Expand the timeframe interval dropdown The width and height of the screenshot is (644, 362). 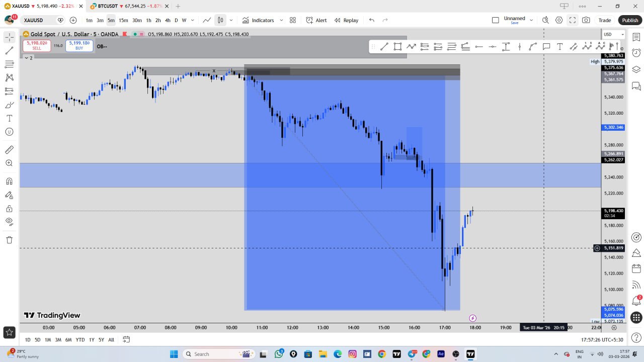click(194, 20)
